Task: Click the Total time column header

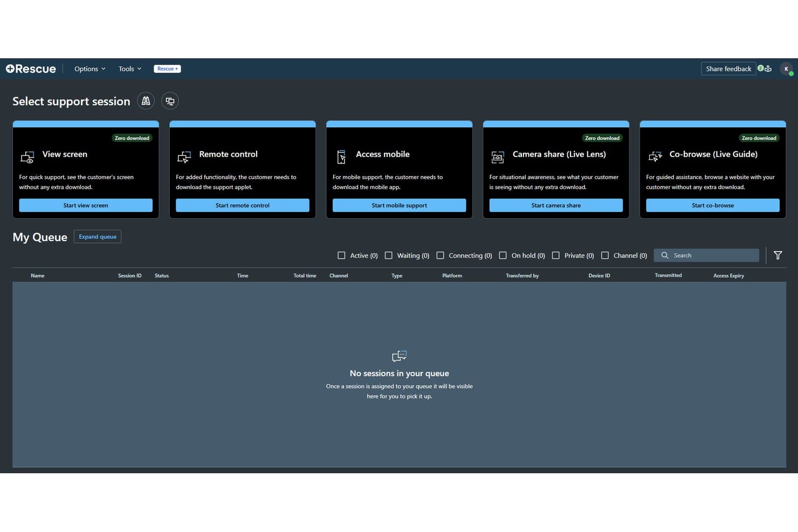Action: 305,275
